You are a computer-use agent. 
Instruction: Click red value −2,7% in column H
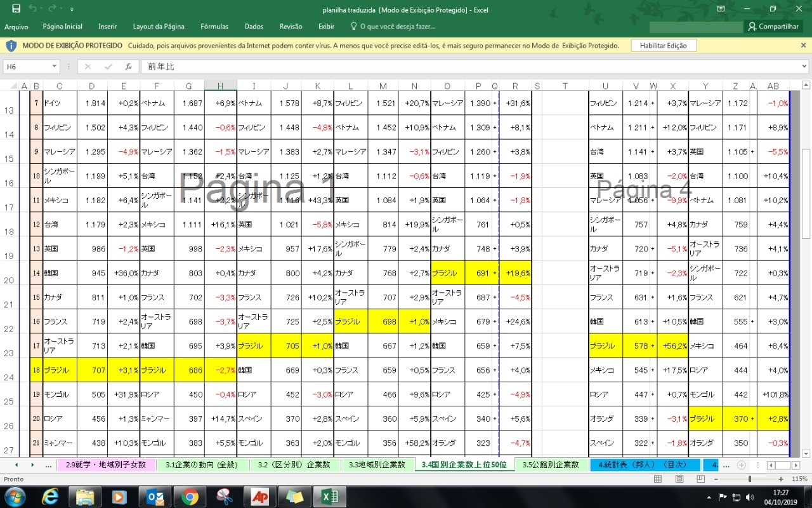point(221,370)
